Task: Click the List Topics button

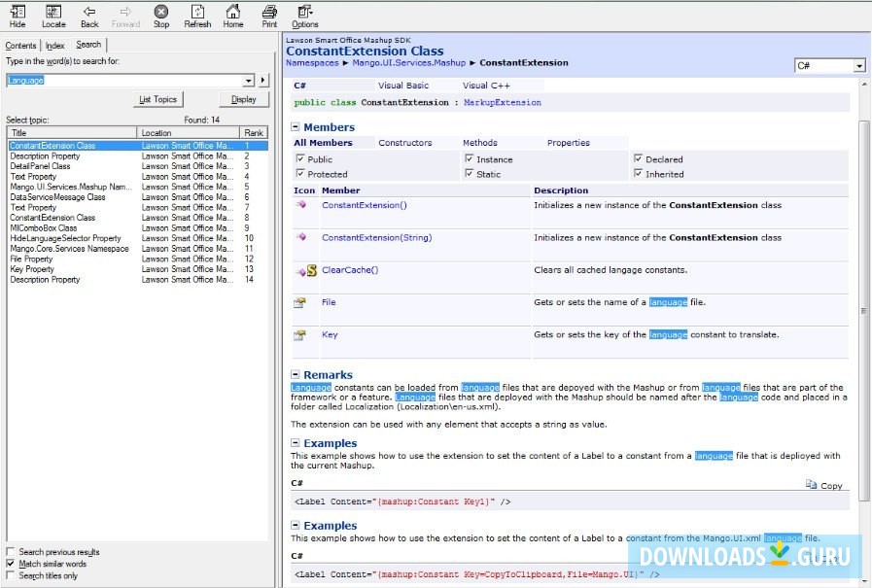Action: point(157,99)
